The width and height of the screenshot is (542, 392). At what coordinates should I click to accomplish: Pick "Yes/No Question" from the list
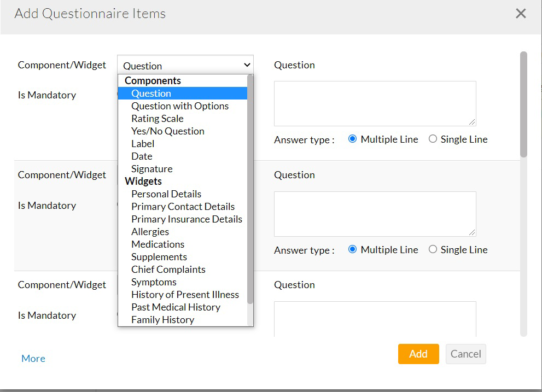click(x=167, y=131)
